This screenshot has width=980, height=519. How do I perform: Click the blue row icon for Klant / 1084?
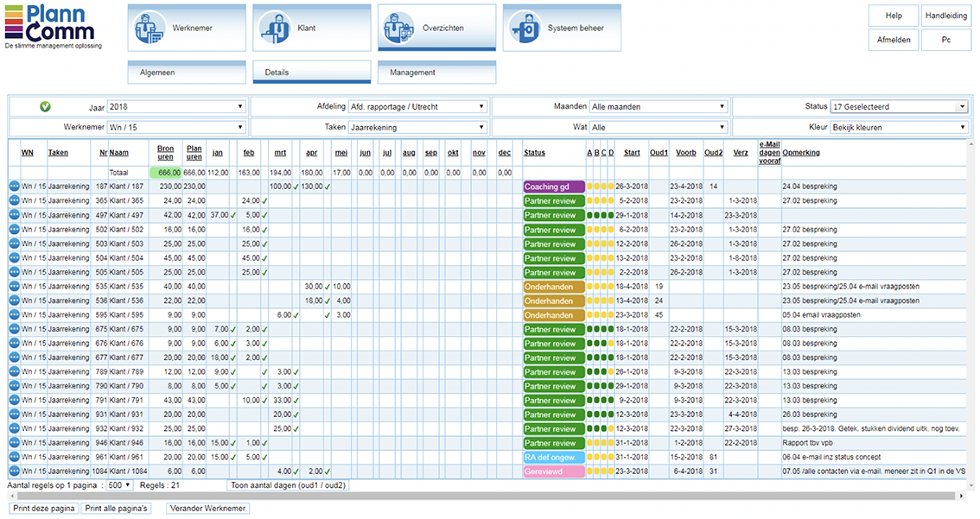click(x=14, y=472)
